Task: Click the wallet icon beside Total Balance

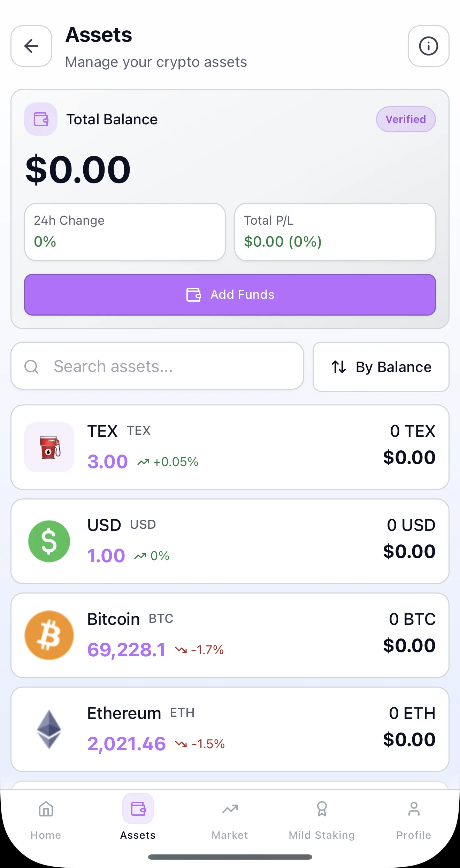Action: [x=41, y=119]
